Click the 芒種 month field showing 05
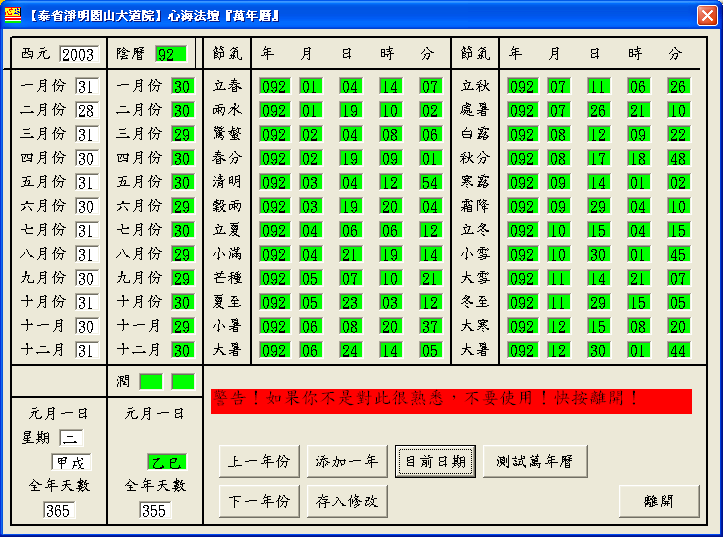723x537 pixels. (x=310, y=278)
